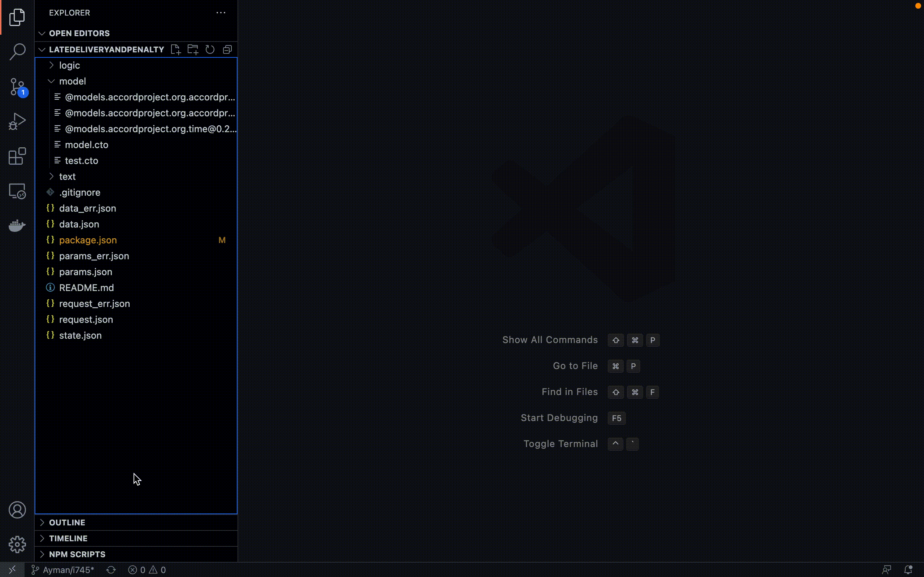Open the Manage gear settings icon
This screenshot has width=924, height=577.
[x=17, y=545]
